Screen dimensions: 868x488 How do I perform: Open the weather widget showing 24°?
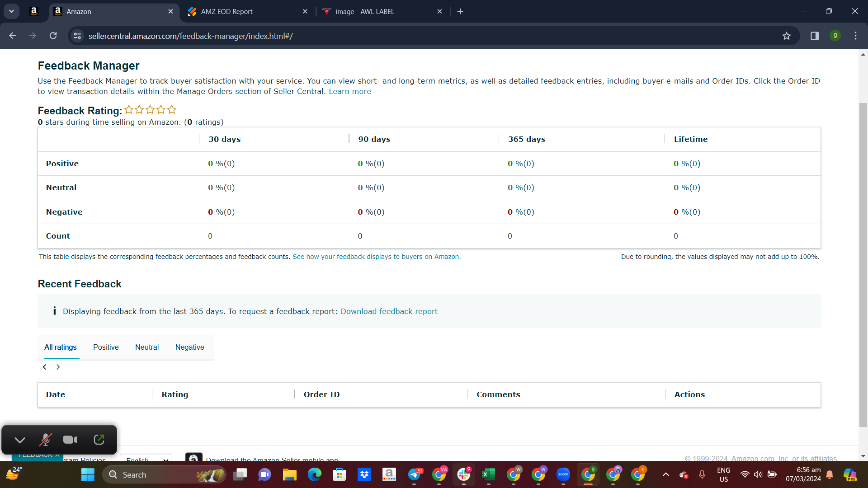click(14, 474)
